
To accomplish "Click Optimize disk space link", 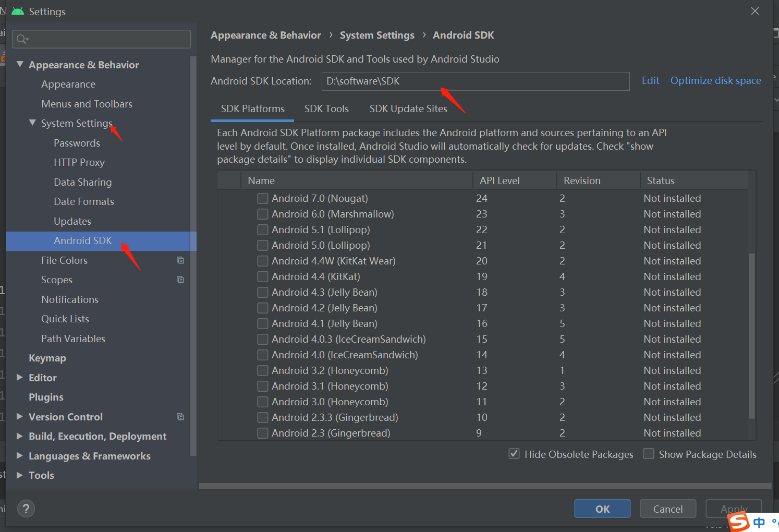I will tap(715, 80).
